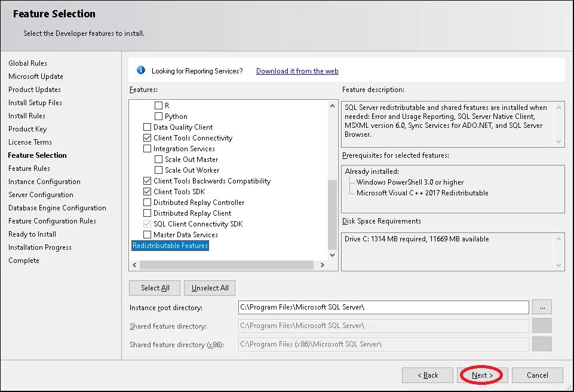The image size is (574, 392).
Task: Click the Feature description scroll-down arrow
Action: click(x=558, y=142)
